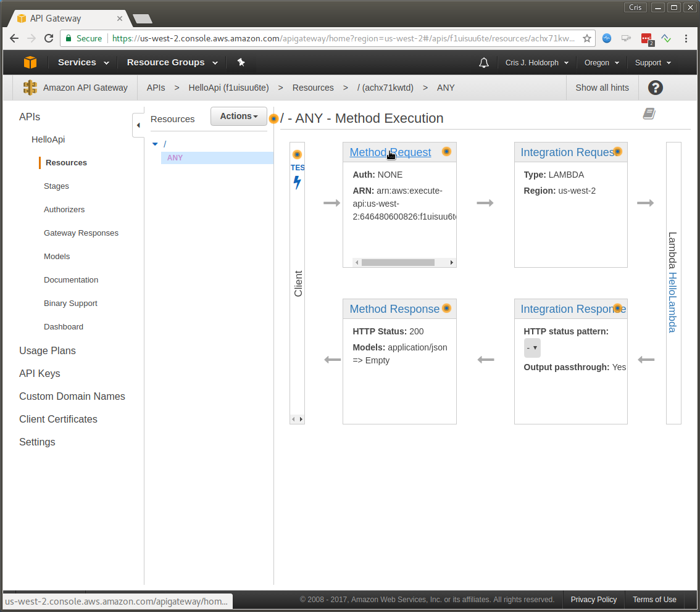The width and height of the screenshot is (700, 612).
Task: Click the secure padlock icon in address bar
Action: point(69,38)
